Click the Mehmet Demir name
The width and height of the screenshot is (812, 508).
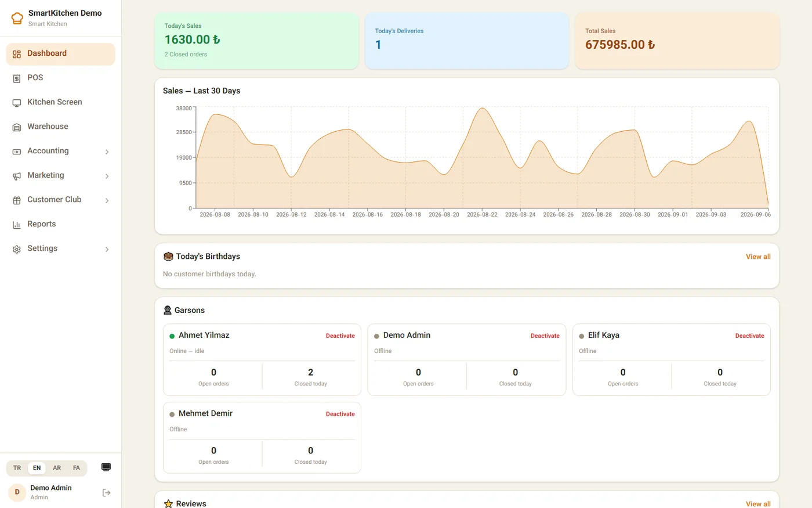coord(205,413)
